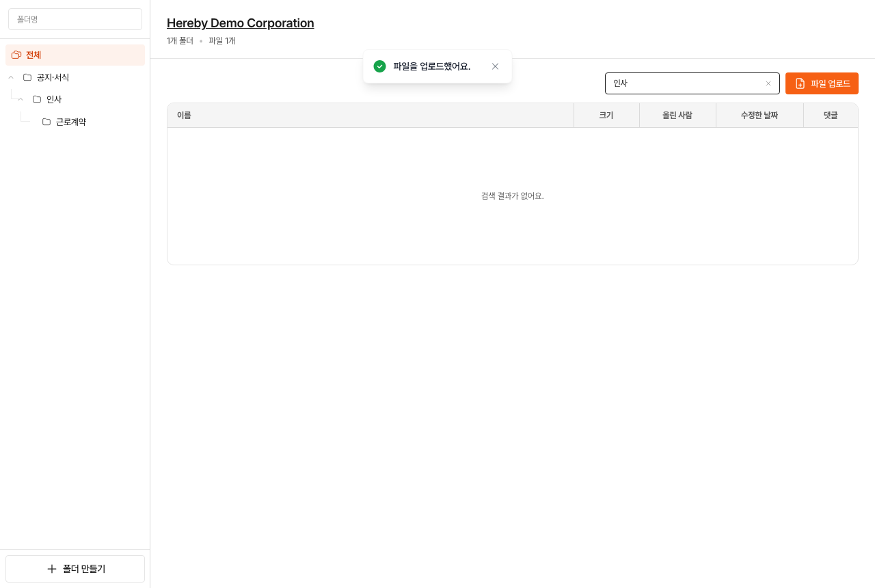The height and width of the screenshot is (588, 875).
Task: Click the 근로계약 folder icon
Action: (x=46, y=122)
